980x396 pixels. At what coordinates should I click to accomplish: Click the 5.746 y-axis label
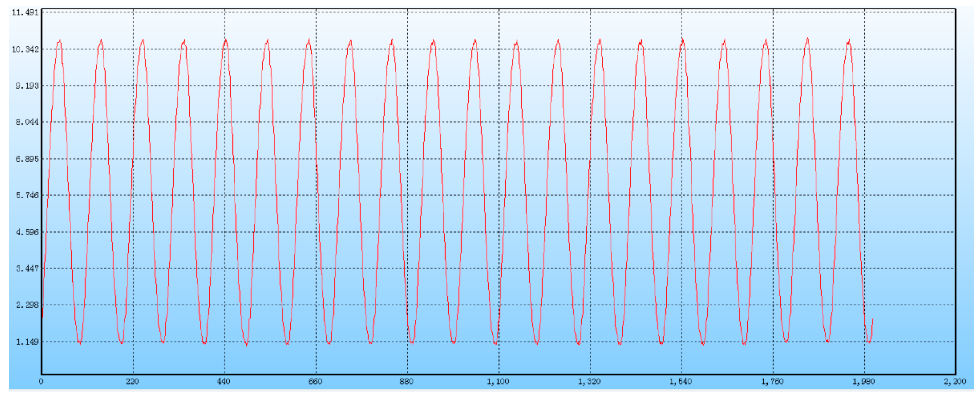(27, 196)
